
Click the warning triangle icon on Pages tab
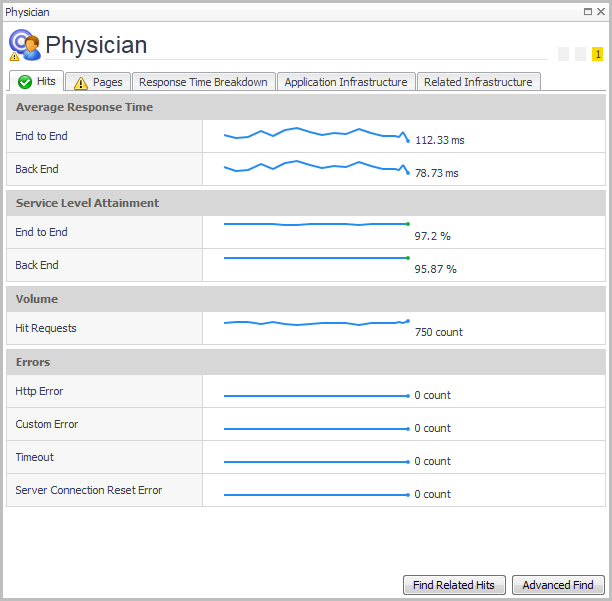(x=81, y=83)
